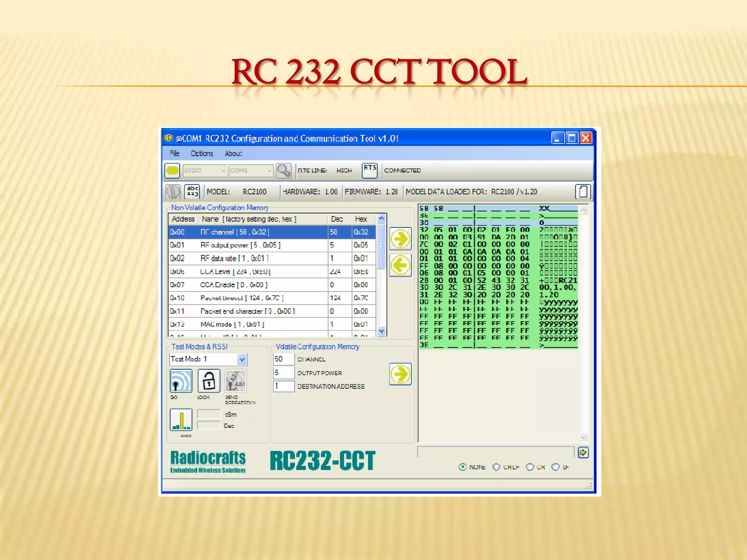747x560 pixels.
Task: Select the CCA Enable row
Action: [272, 285]
